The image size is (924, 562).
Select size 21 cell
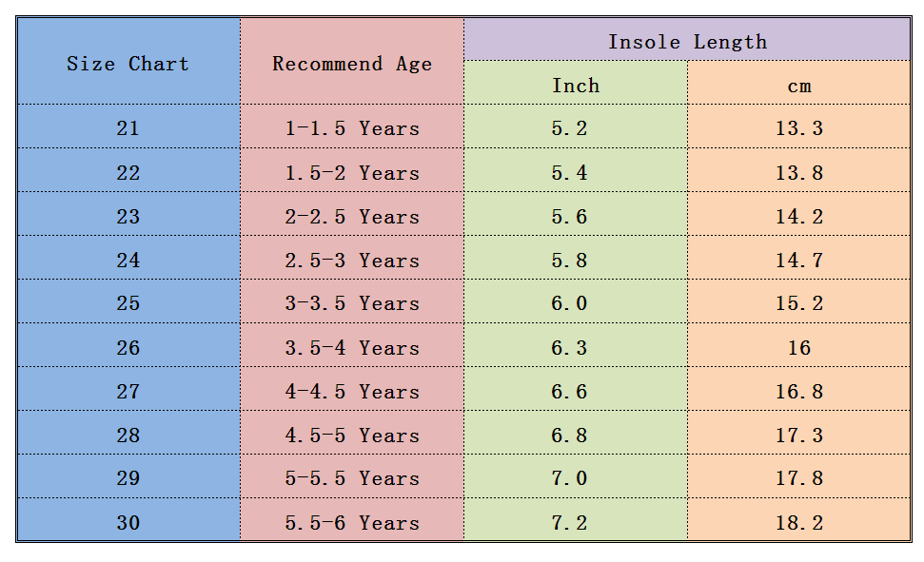tap(128, 128)
